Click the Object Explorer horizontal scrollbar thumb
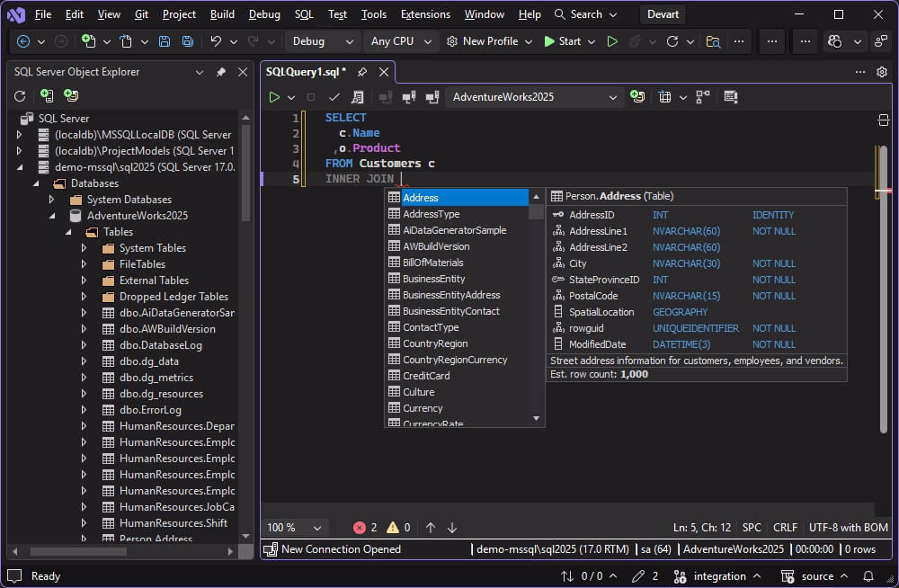This screenshot has height=588, width=899. (78, 551)
